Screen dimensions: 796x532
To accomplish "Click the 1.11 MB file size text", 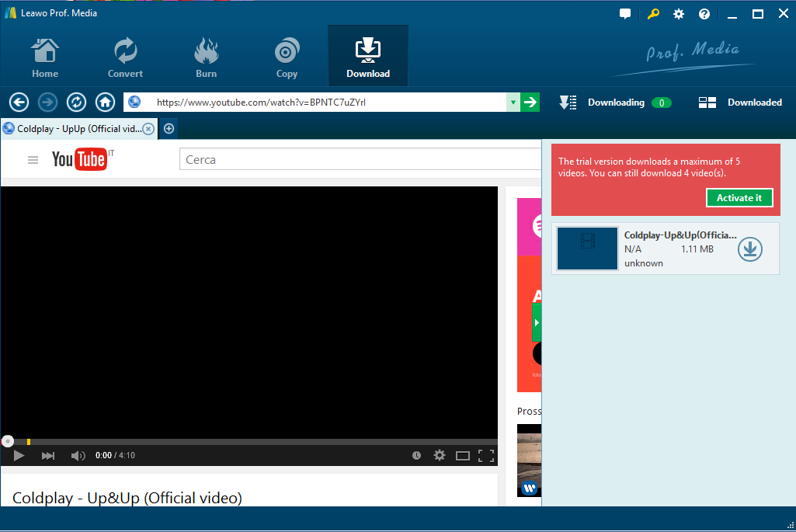I will coord(697,249).
